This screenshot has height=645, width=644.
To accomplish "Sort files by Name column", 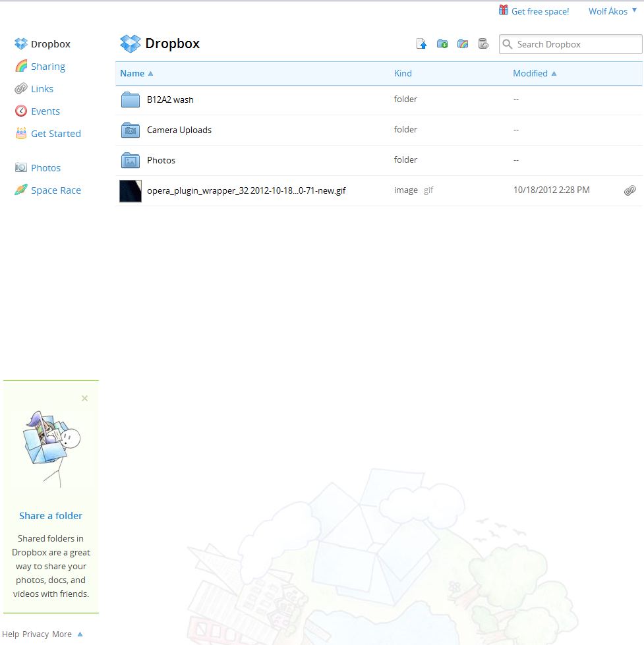I will click(x=136, y=73).
